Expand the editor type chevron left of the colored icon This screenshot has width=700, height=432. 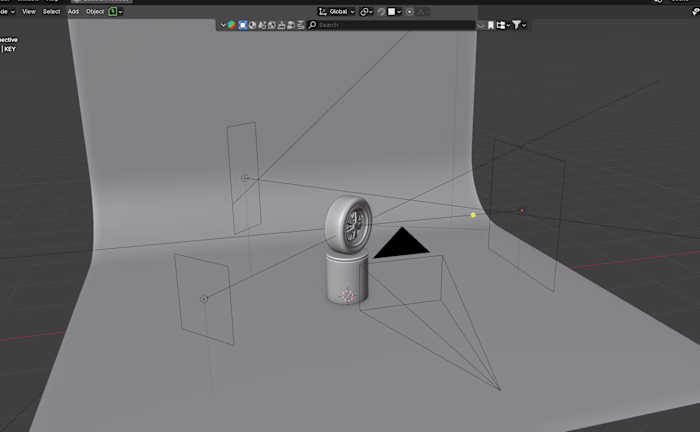pyautogui.click(x=223, y=25)
